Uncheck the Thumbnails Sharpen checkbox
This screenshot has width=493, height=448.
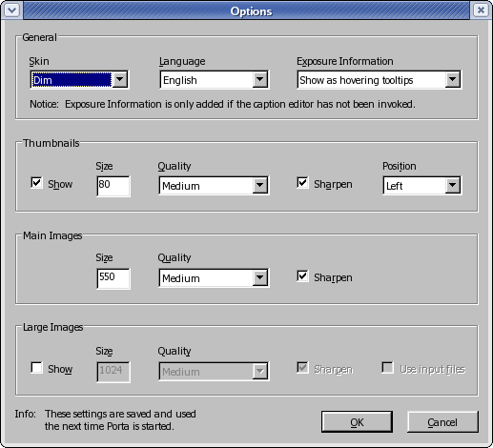click(x=302, y=183)
